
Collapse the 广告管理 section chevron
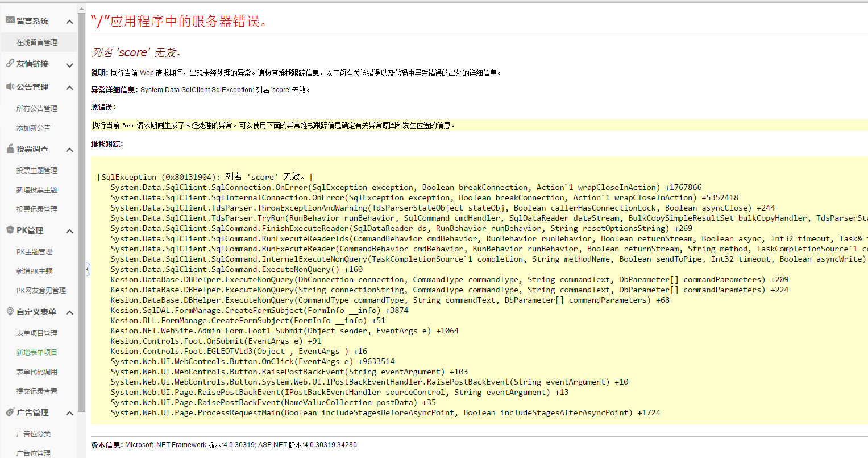(69, 413)
